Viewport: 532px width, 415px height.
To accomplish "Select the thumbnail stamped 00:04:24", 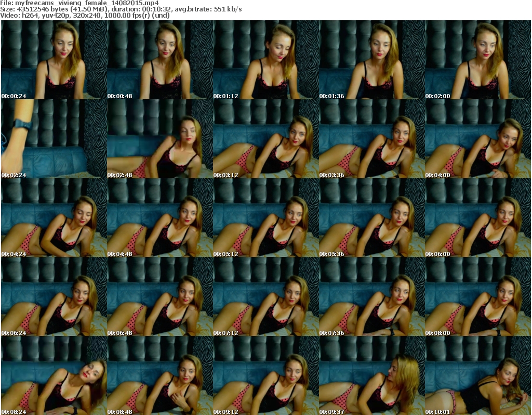I will click(54, 218).
